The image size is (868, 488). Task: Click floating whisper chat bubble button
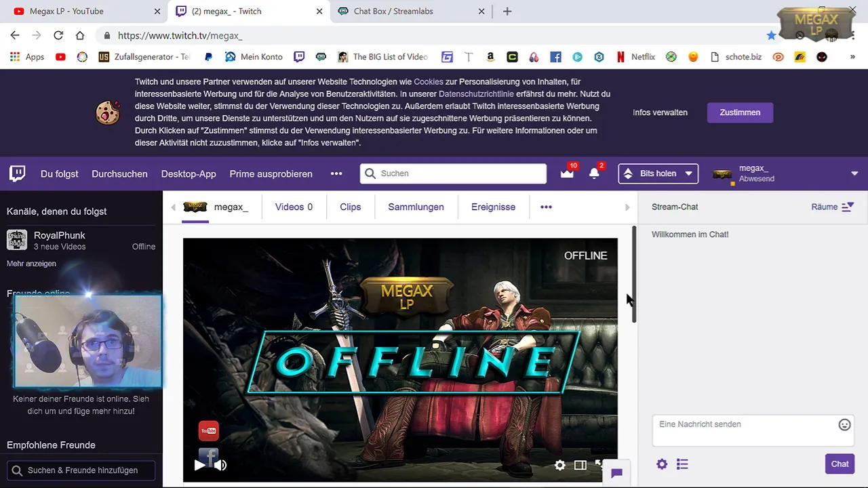point(616,473)
